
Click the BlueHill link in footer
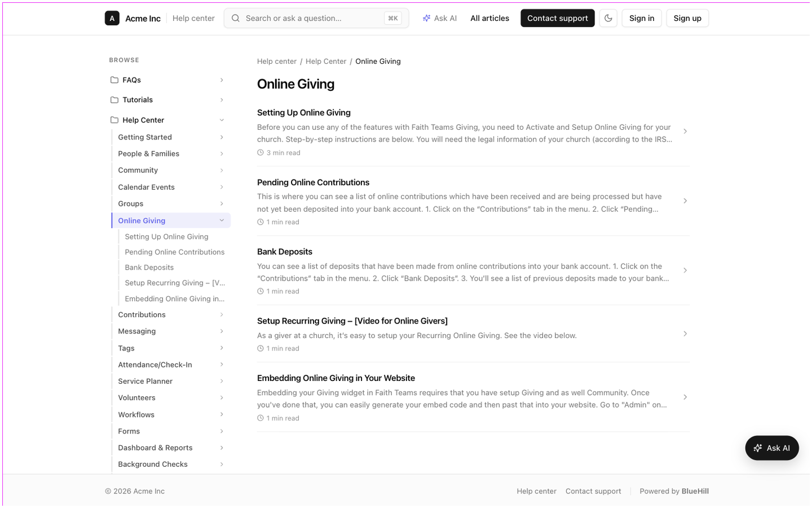(695, 492)
